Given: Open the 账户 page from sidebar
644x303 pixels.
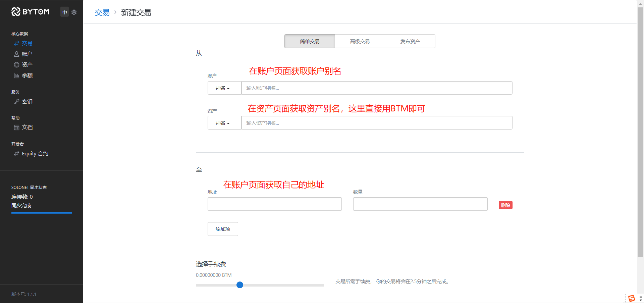Looking at the screenshot, I should pyautogui.click(x=17, y=54).
